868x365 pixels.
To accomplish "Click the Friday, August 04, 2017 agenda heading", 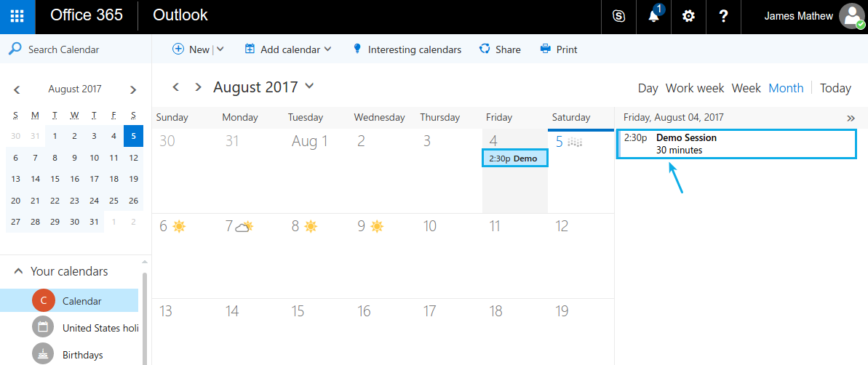I will 673,117.
